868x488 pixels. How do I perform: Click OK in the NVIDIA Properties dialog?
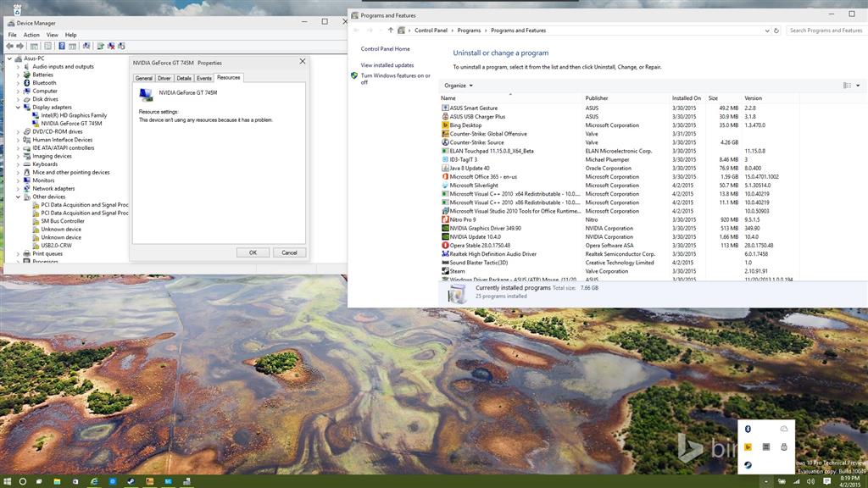click(x=253, y=252)
